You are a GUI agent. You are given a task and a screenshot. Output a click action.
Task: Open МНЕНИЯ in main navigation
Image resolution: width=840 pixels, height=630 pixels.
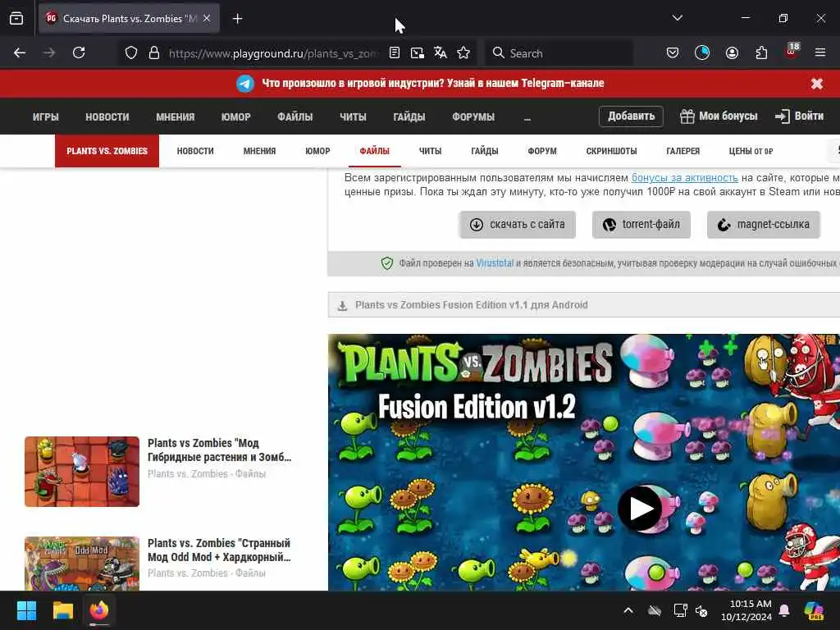click(x=176, y=116)
